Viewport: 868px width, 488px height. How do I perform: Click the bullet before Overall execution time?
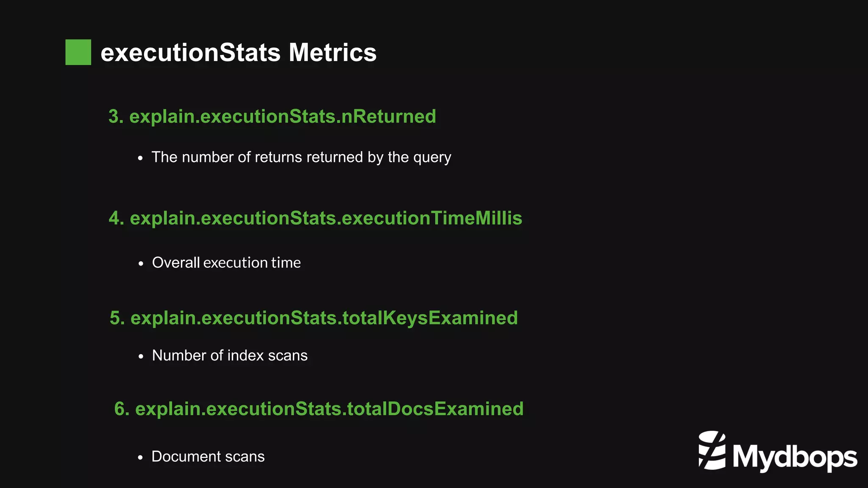click(x=141, y=264)
